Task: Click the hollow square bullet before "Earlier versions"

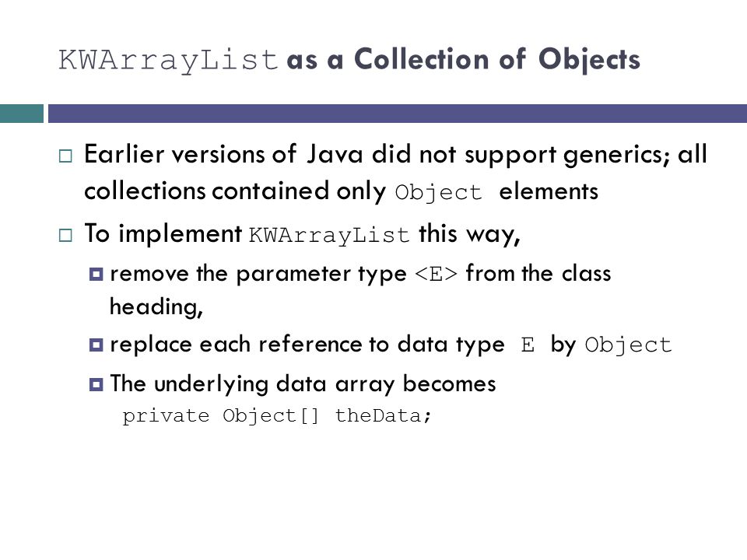Action: click(65, 156)
